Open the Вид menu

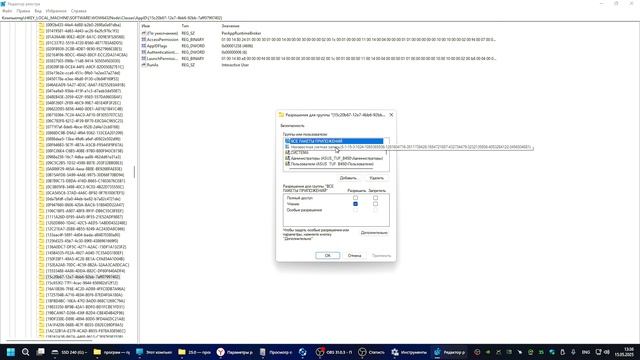click(x=38, y=11)
